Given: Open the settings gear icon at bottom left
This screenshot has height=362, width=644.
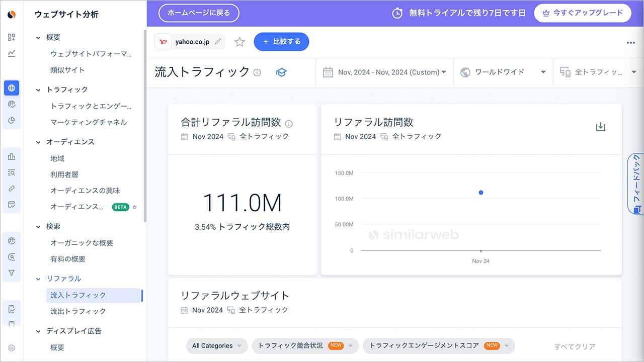Looking at the screenshot, I should pyautogui.click(x=12, y=348).
